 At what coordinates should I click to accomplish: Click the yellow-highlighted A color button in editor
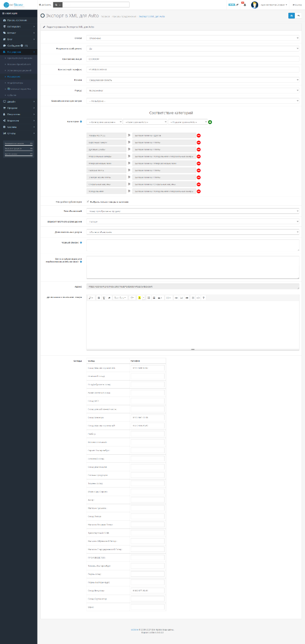(139, 297)
